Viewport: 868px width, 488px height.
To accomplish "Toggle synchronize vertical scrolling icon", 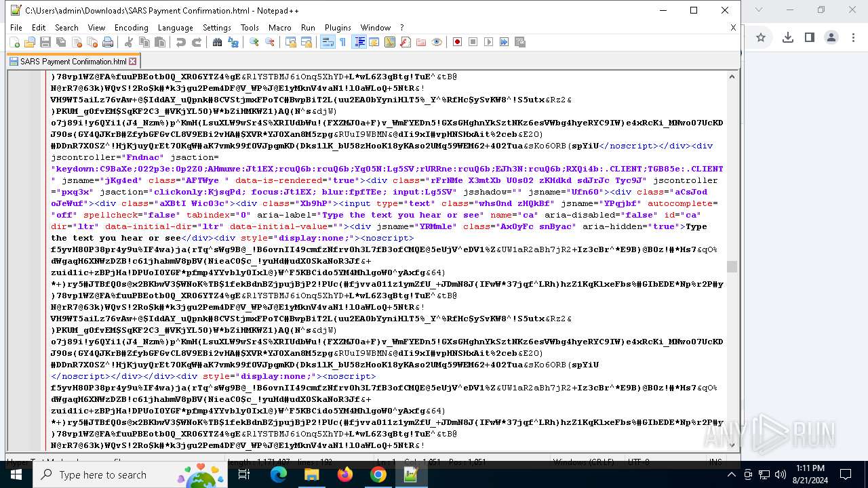I will (291, 42).
